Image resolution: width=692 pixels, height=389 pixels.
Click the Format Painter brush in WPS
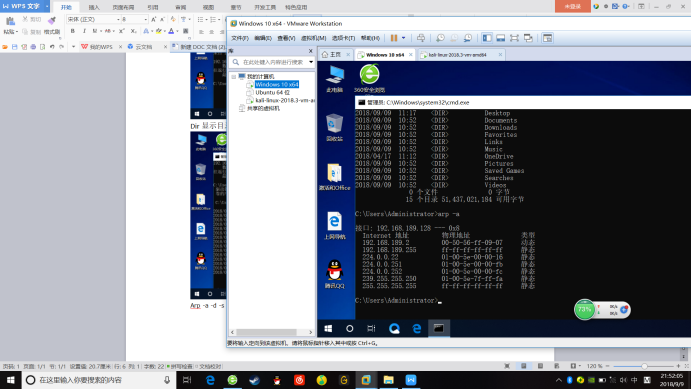52,21
